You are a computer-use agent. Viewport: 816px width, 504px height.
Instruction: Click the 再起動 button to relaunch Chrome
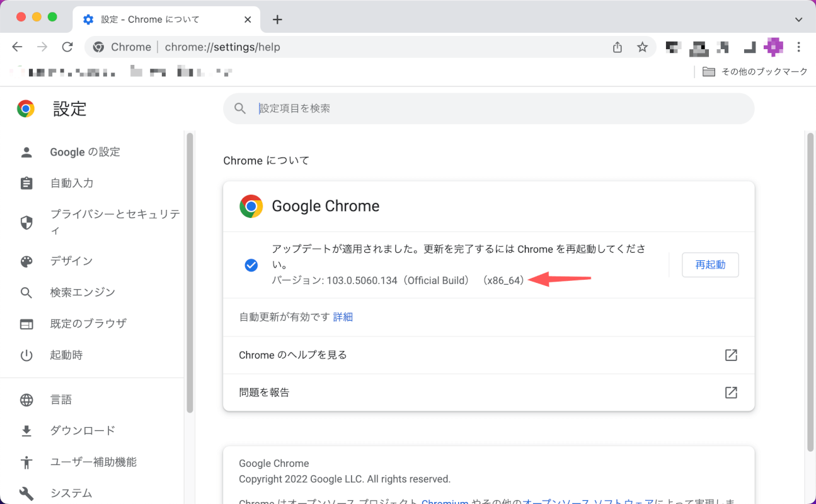(x=710, y=265)
